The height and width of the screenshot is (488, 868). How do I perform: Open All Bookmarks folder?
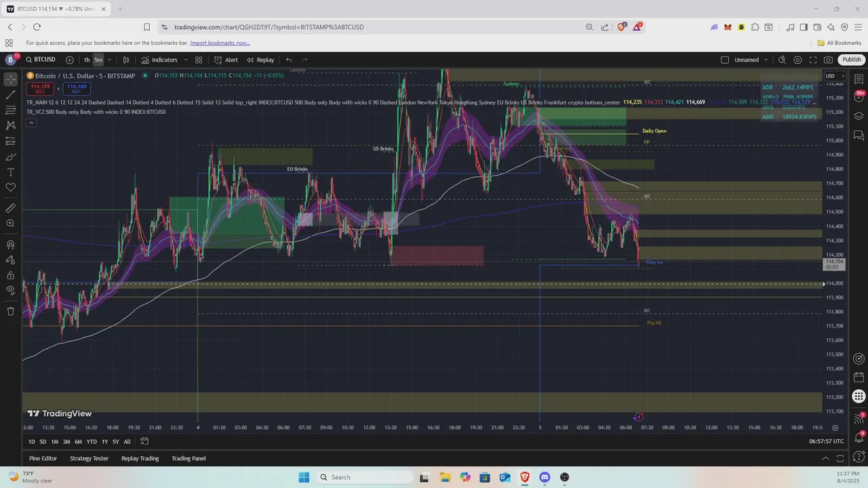840,43
